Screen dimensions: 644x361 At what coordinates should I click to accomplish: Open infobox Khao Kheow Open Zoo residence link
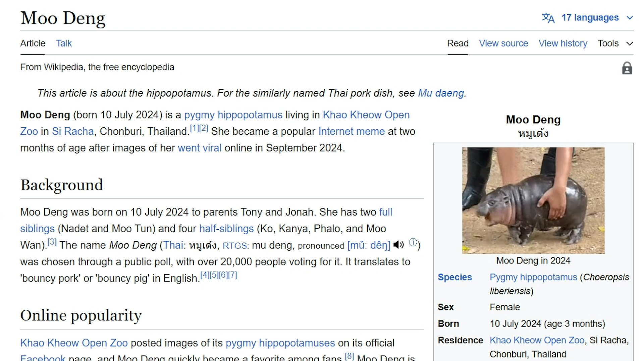coord(537,340)
